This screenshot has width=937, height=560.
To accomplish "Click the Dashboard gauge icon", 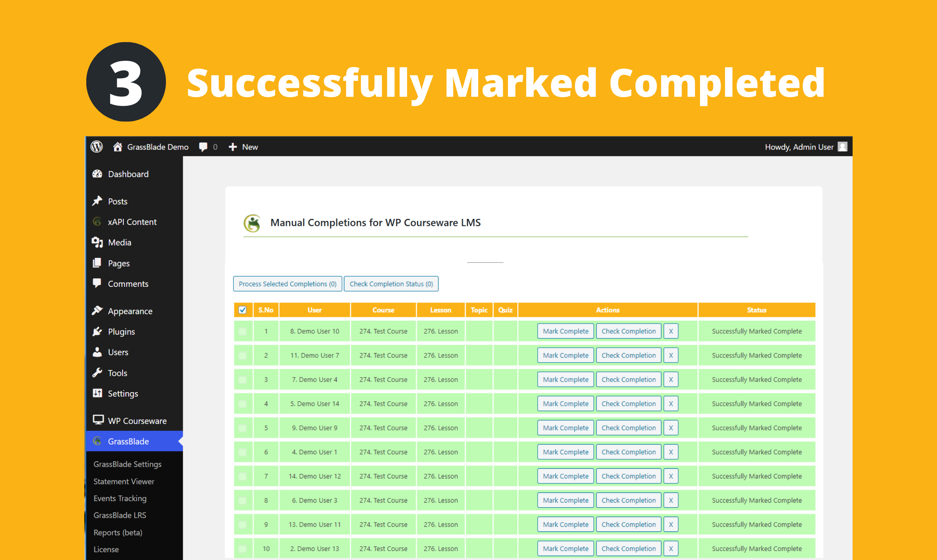I will (97, 174).
